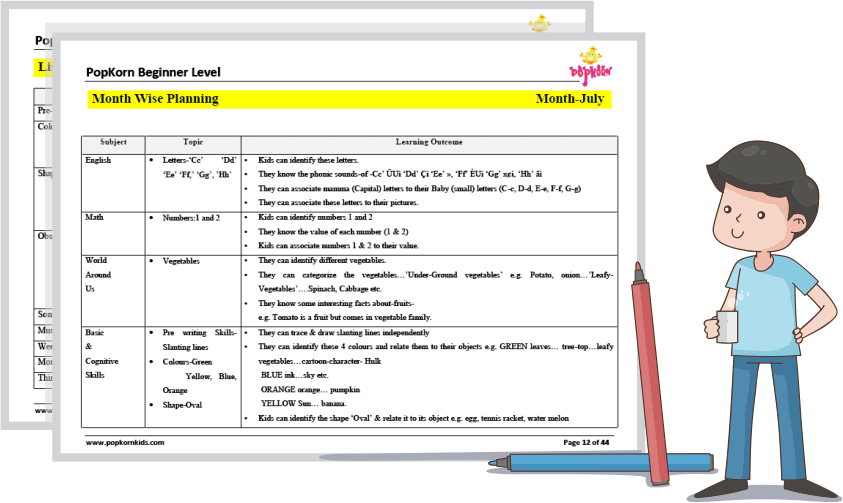Click the cartoon boy holding a cup
This screenshot has width=843, height=503.
click(764, 318)
